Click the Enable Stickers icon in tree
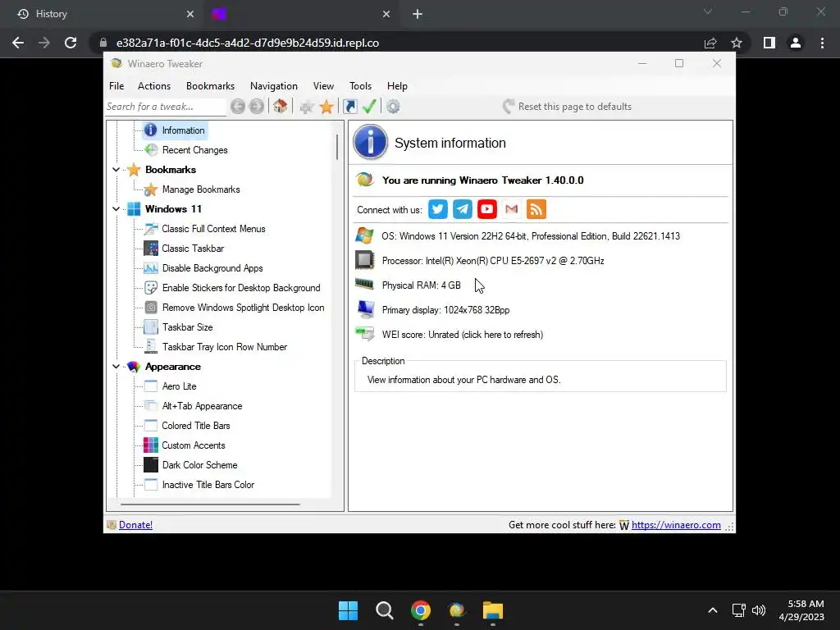This screenshot has width=840, height=630. pos(151,288)
